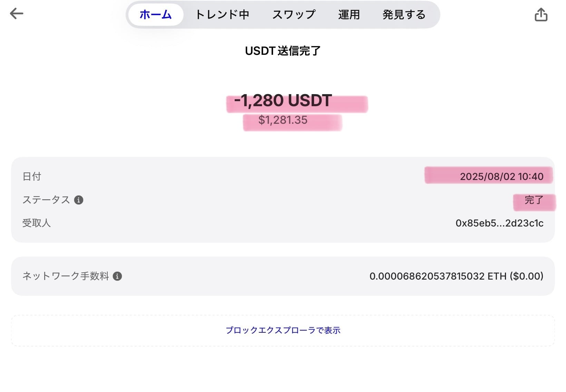Click the info icon beside ネットワーク手数料

tap(117, 276)
